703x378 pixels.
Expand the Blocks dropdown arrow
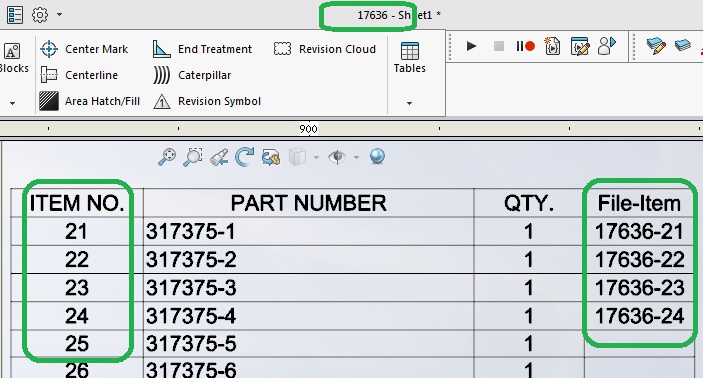(13, 103)
